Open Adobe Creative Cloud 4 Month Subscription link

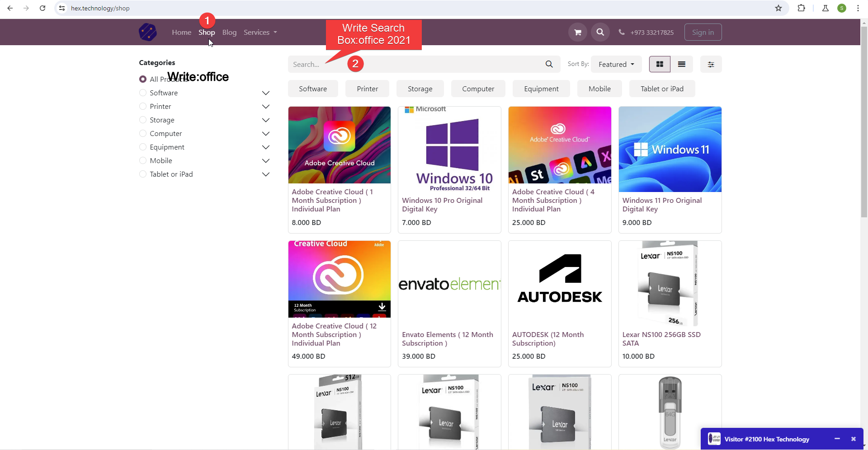[553, 200]
